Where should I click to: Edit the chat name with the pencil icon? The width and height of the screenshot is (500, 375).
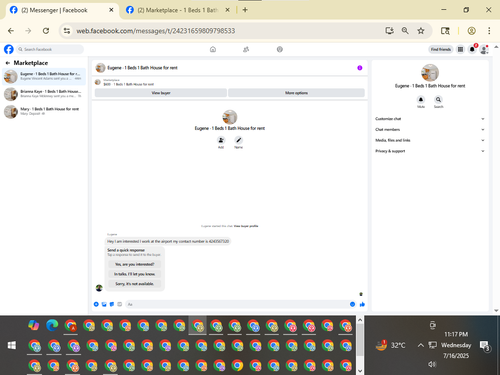click(238, 140)
